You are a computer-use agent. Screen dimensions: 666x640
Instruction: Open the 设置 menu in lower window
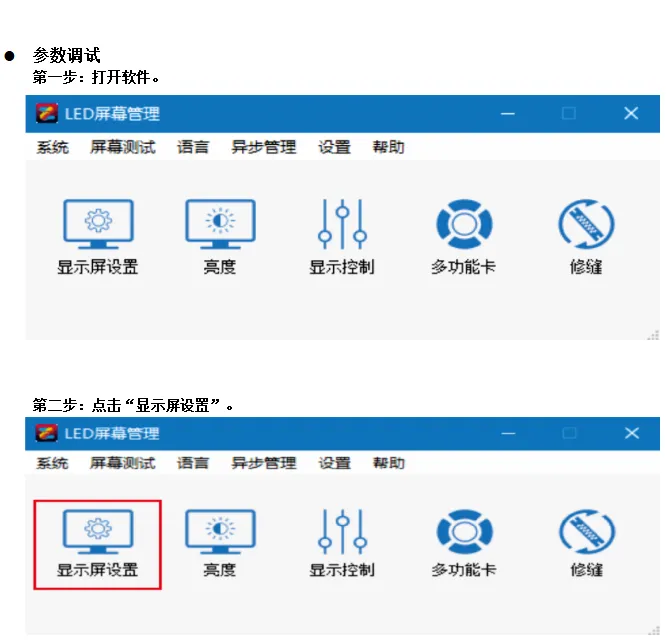click(335, 462)
